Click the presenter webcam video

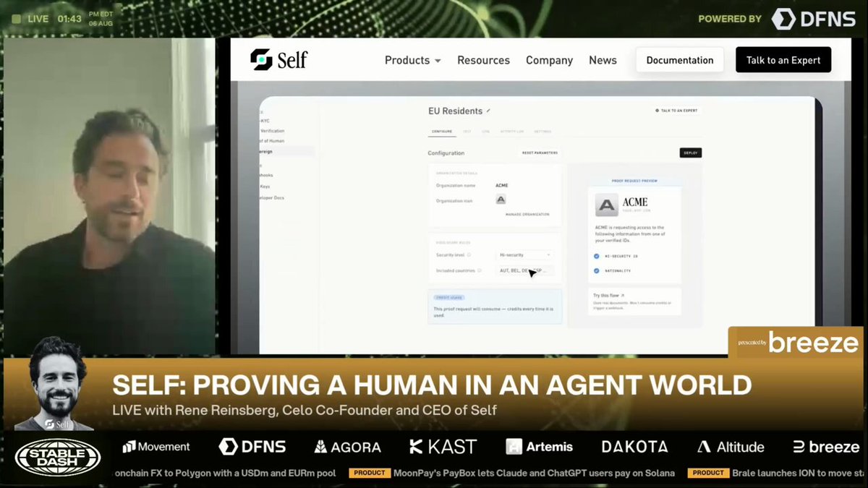[109, 195]
